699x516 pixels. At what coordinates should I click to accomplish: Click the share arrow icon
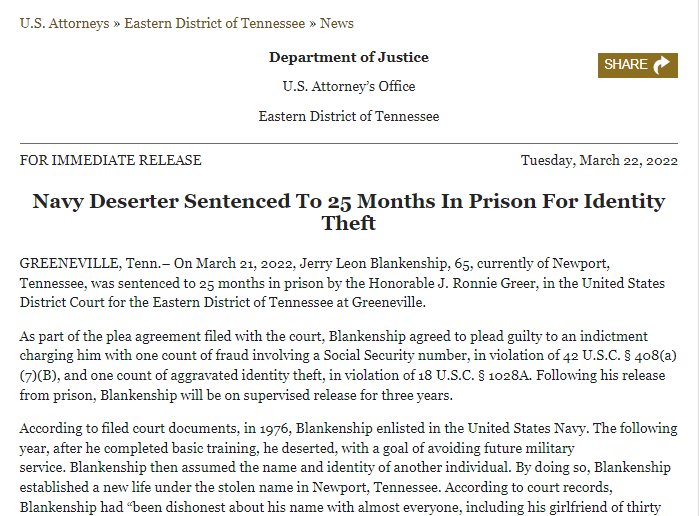point(662,65)
